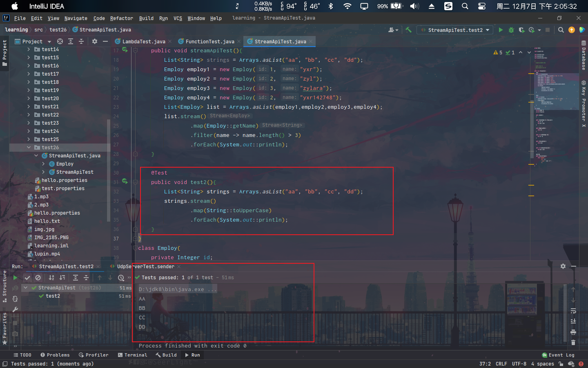Screen dimensions: 588x368
Task: Open the StreamApiTest.test2 run configuration dropdown
Action: click(x=455, y=30)
